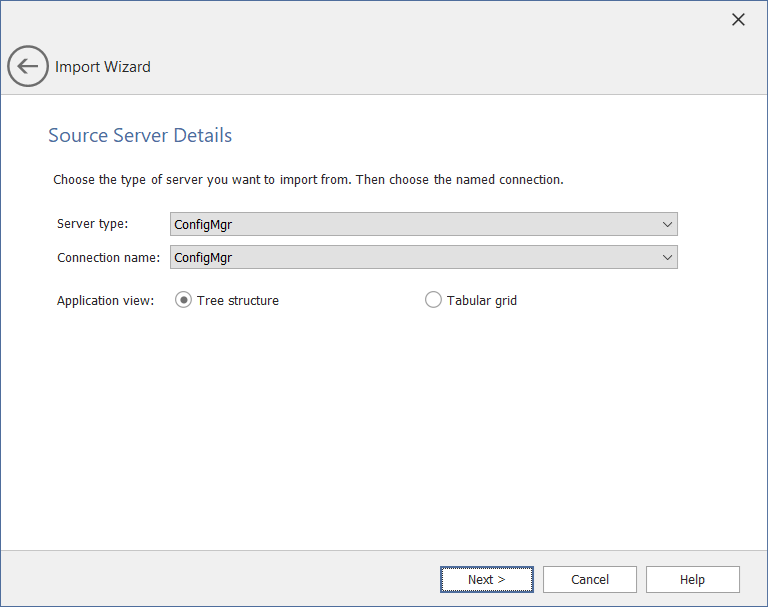Viewport: 768px width, 607px height.
Task: Close the Import Wizard window
Action: coord(738,20)
